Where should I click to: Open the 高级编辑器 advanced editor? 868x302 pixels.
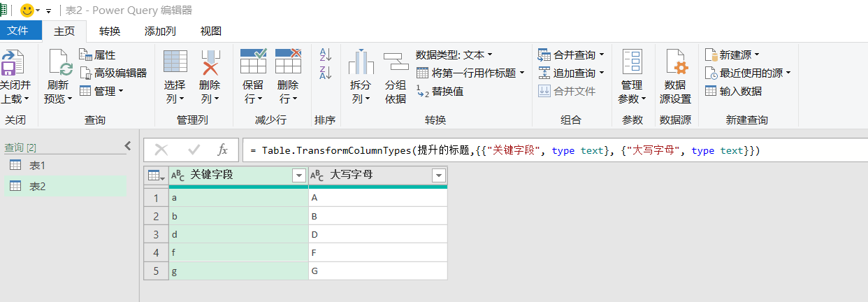113,73
